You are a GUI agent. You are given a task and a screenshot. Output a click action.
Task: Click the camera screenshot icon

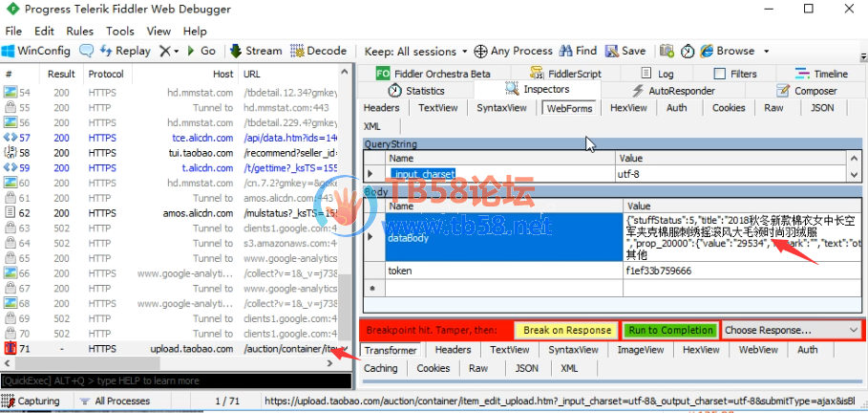click(x=667, y=51)
